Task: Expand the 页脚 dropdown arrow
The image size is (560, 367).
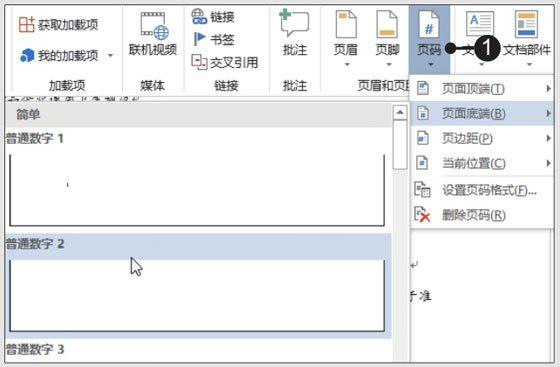Action: 389,65
